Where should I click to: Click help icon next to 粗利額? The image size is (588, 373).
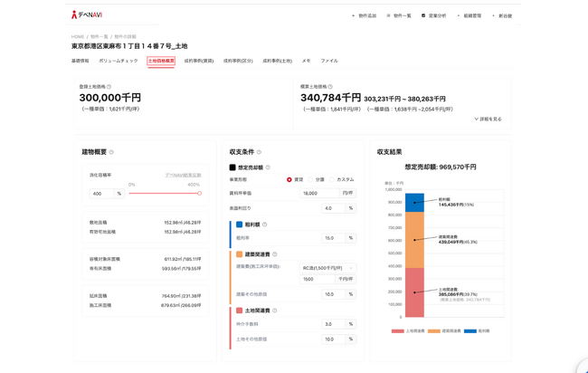pos(264,225)
